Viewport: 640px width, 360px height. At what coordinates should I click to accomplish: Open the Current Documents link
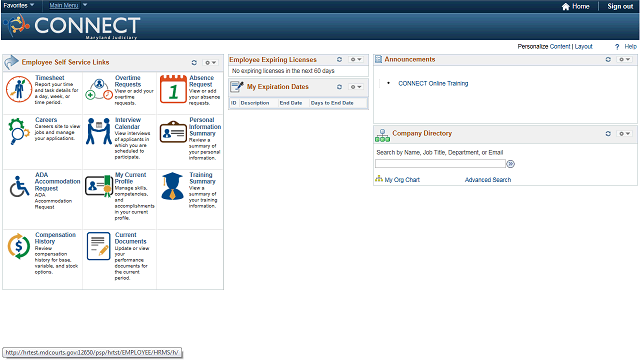(130, 238)
